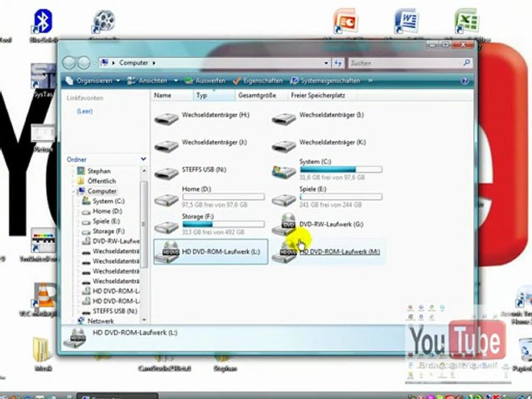Viewport: 532px width, 399px height.
Task: Open Excel desktop shortcut
Action: (467, 22)
